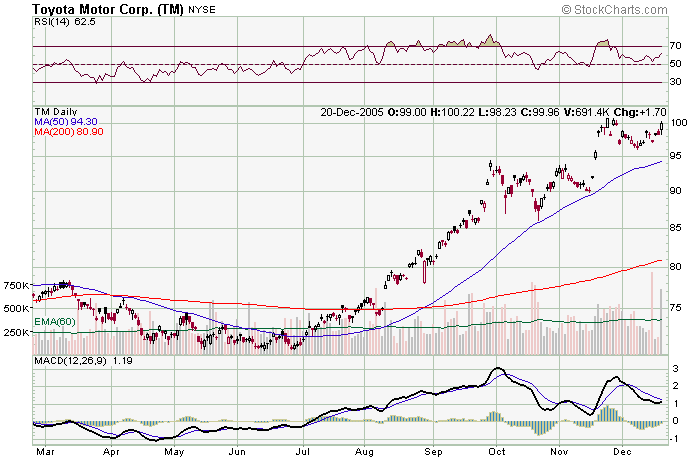This screenshot has width=700, height=462.
Task: Click the 750K volume axis label
Action: click(16, 286)
